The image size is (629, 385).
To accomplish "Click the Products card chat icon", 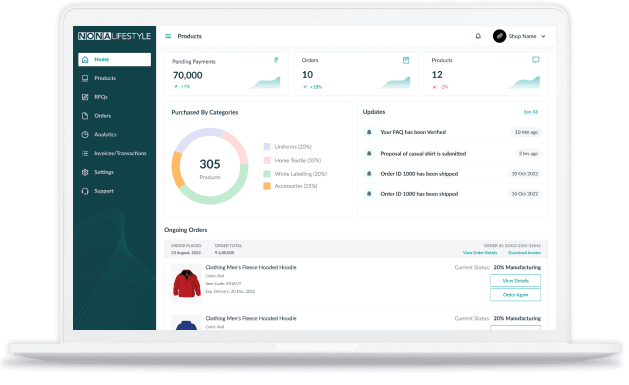I will (x=536, y=60).
